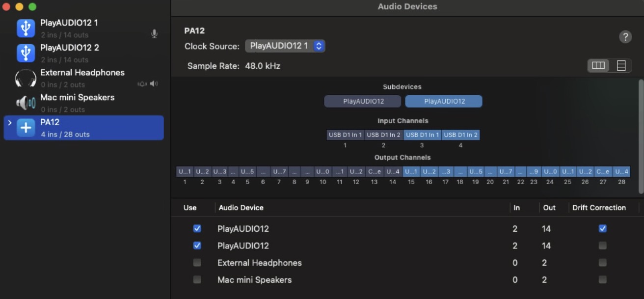Select the gray PlayAUDIO12 subdevice button
The image size is (644, 299).
[x=363, y=101]
